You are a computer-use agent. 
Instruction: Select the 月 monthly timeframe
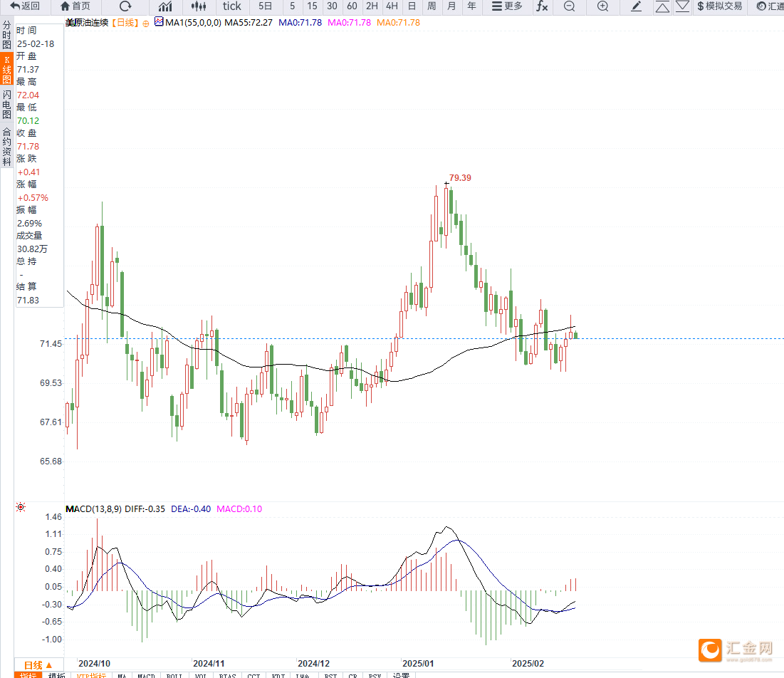[452, 6]
